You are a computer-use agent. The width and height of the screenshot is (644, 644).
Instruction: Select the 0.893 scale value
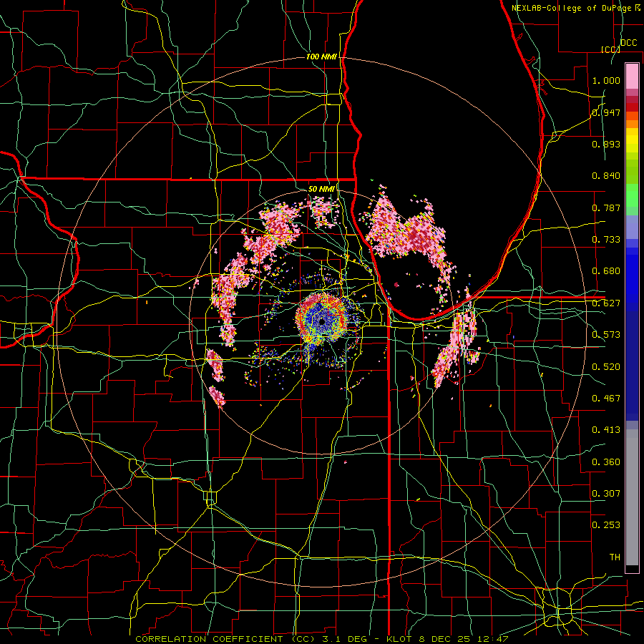606,144
